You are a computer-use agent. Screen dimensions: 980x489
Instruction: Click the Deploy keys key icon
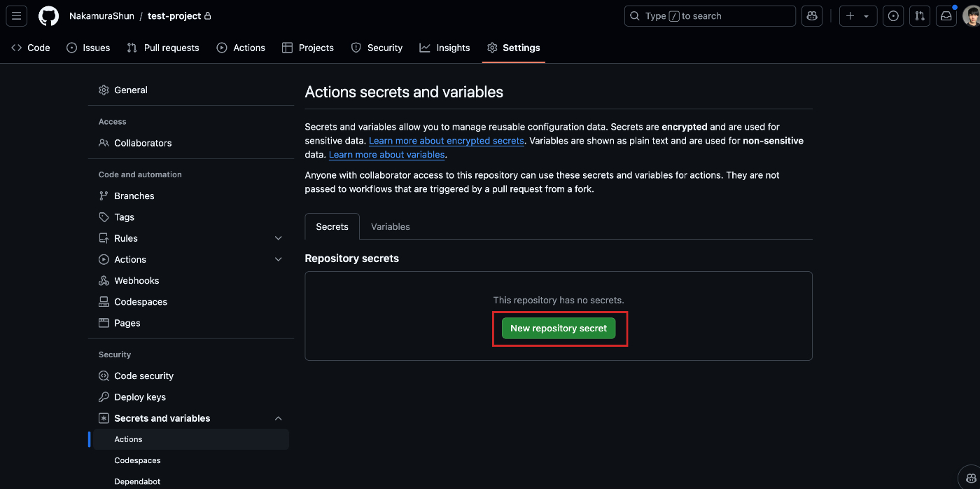pos(104,397)
